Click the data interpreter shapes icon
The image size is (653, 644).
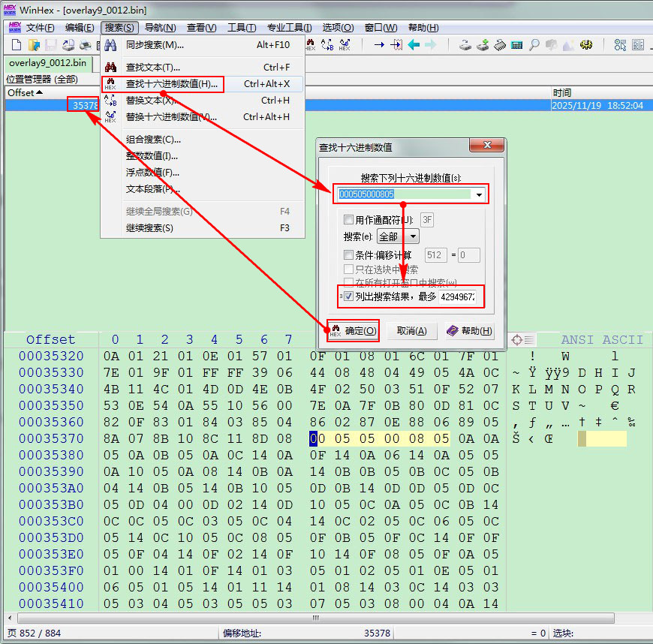point(620,44)
